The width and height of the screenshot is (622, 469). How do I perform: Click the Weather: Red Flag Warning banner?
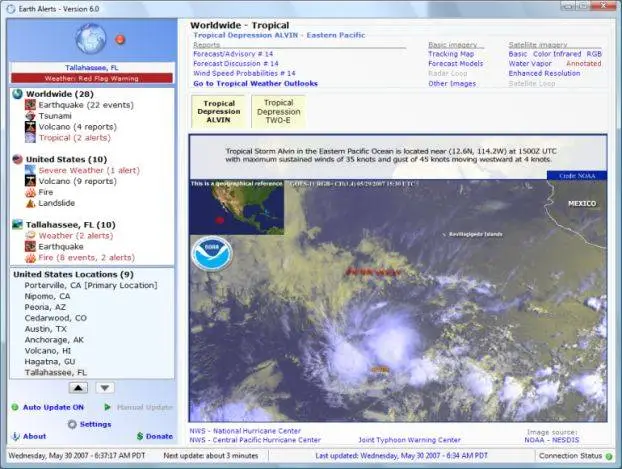click(x=92, y=78)
